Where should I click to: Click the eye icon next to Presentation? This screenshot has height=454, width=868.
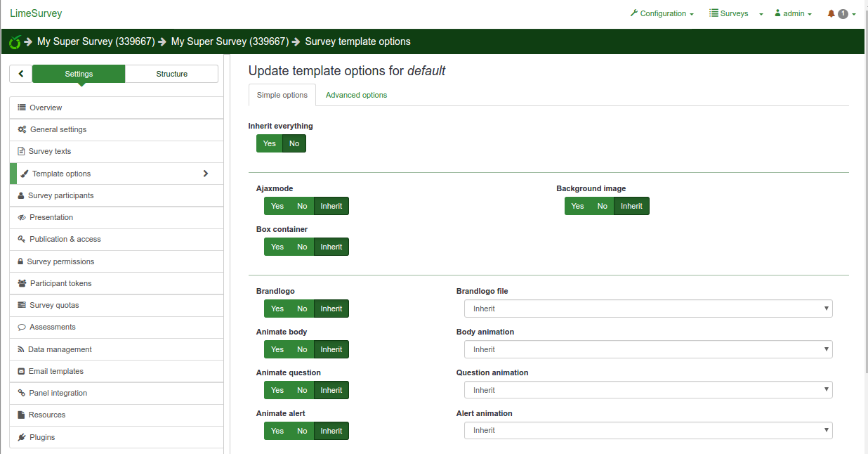tap(22, 217)
